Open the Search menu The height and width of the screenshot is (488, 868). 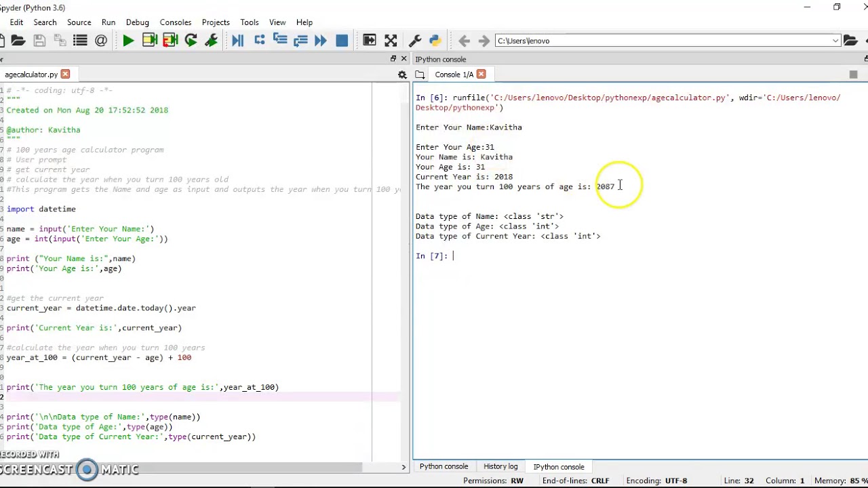[45, 22]
